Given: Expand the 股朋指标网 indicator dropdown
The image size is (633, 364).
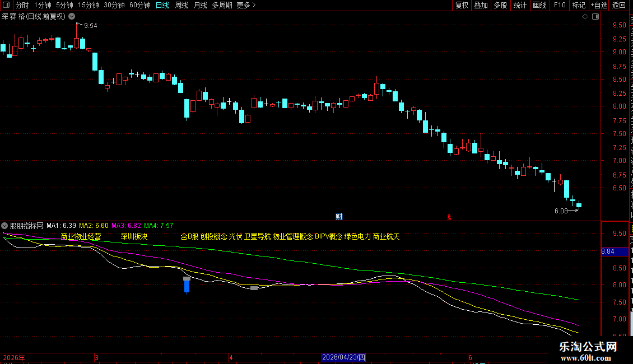Looking at the screenshot, I should pos(4,226).
